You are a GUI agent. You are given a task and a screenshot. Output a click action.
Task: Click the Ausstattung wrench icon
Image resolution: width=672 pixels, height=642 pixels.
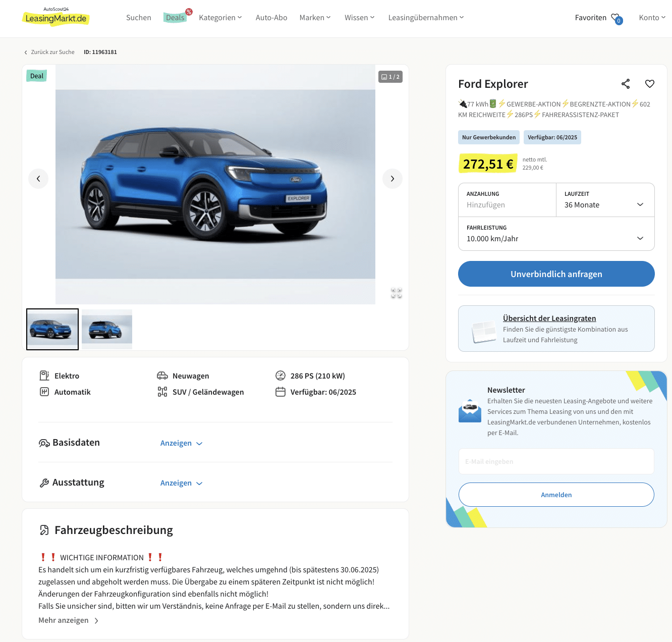tap(44, 483)
